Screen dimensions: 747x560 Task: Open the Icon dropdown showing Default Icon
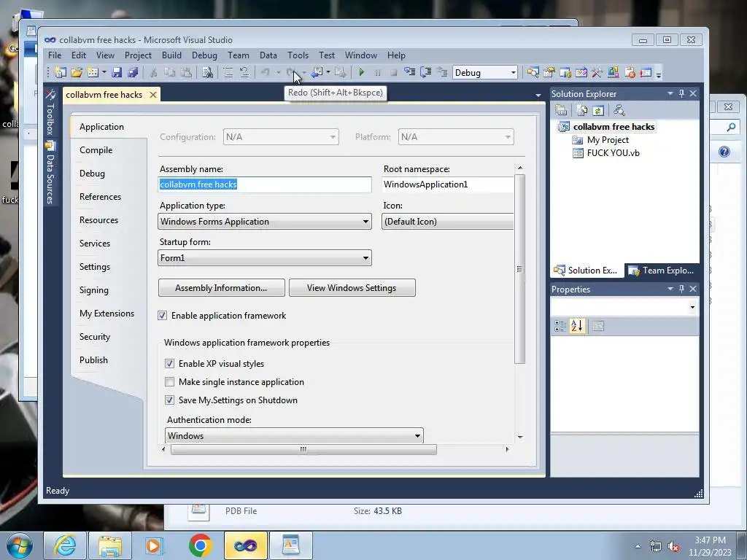pos(447,222)
